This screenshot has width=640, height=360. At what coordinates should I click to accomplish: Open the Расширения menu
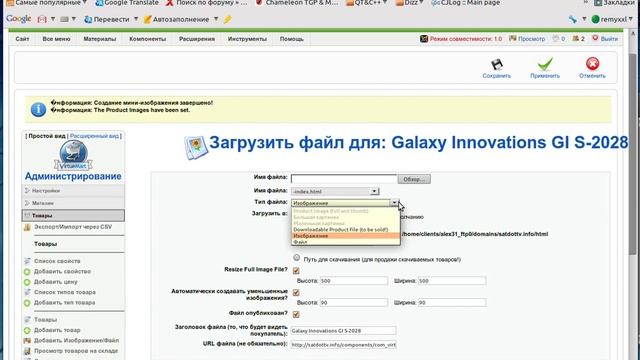pos(197,39)
